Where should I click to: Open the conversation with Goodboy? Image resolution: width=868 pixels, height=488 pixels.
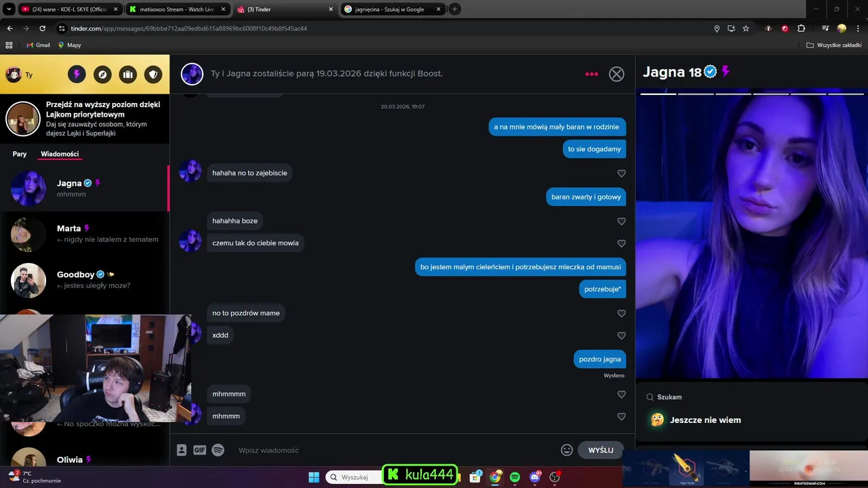85,280
